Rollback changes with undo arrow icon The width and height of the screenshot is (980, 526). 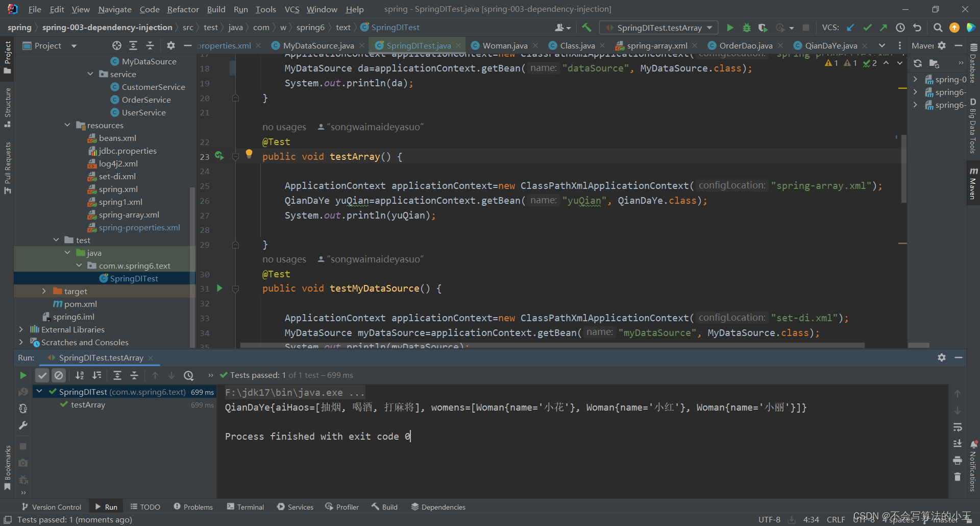coord(917,28)
